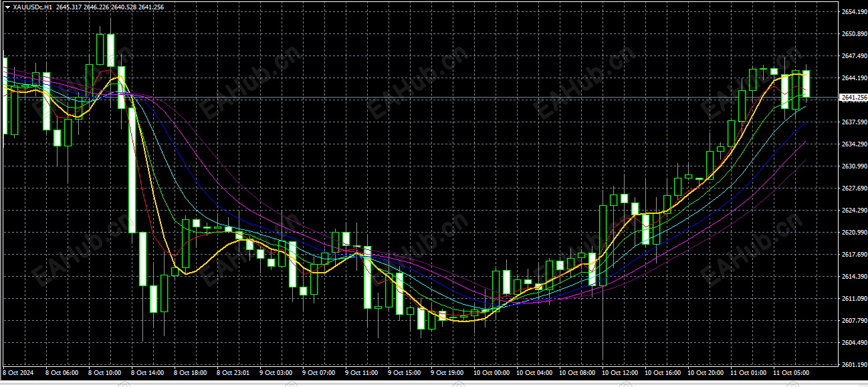Image resolution: width=868 pixels, height=387 pixels.
Task: Open the one-click trading arrow beside XAUUSDc,H1
Action: (x=7, y=7)
